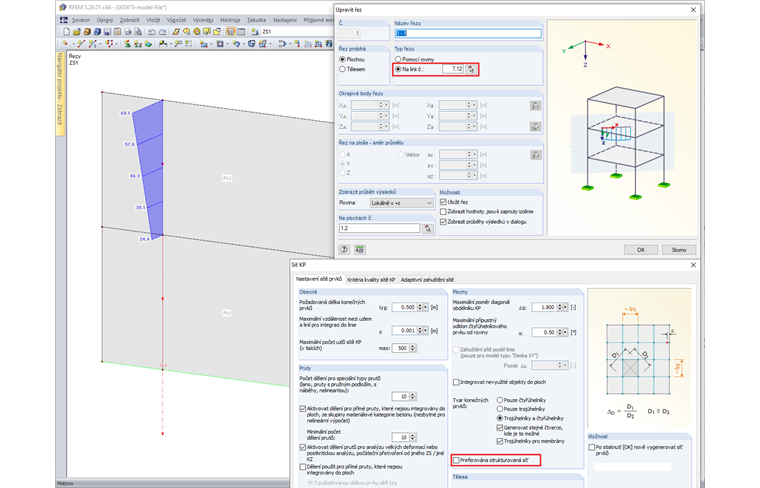Click Storno in Upravit řez dialog
The width and height of the screenshot is (760, 488).
pos(679,250)
